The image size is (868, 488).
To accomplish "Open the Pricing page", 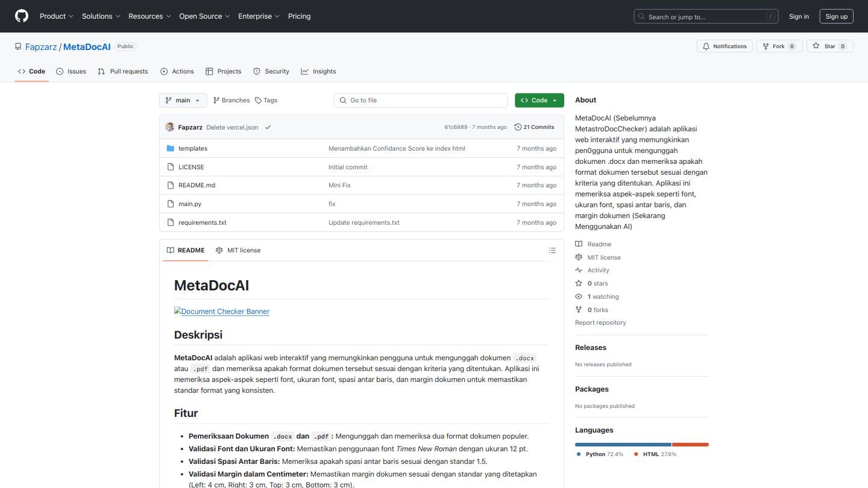I will coord(300,16).
